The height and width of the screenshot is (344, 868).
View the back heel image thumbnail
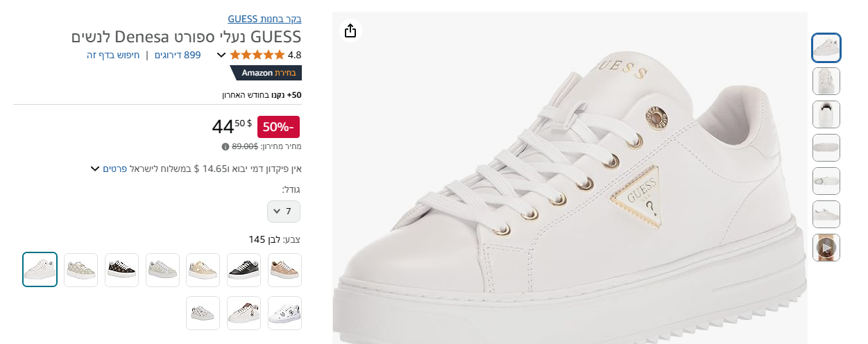pos(826,114)
